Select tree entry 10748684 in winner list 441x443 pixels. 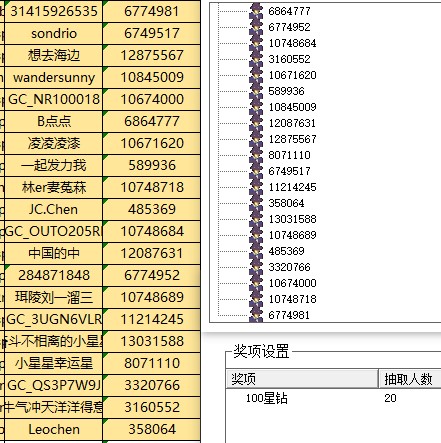coord(292,43)
